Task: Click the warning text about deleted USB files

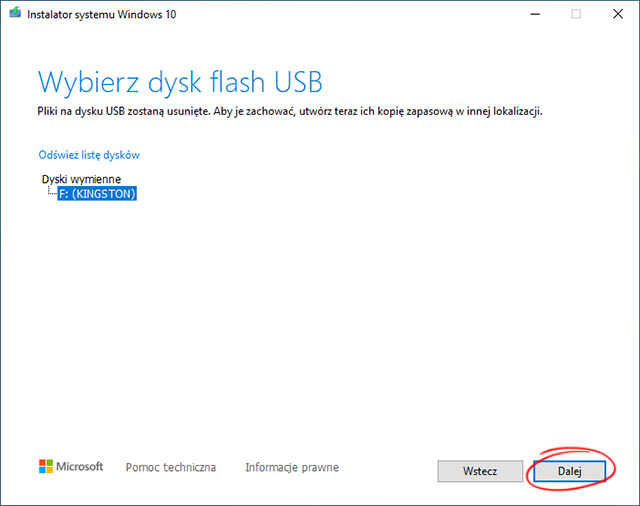Action: (290, 111)
